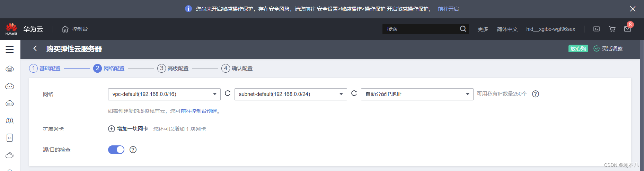Open the 更多 menu
Viewport: 644px width, 171px height.
pyautogui.click(x=483, y=29)
